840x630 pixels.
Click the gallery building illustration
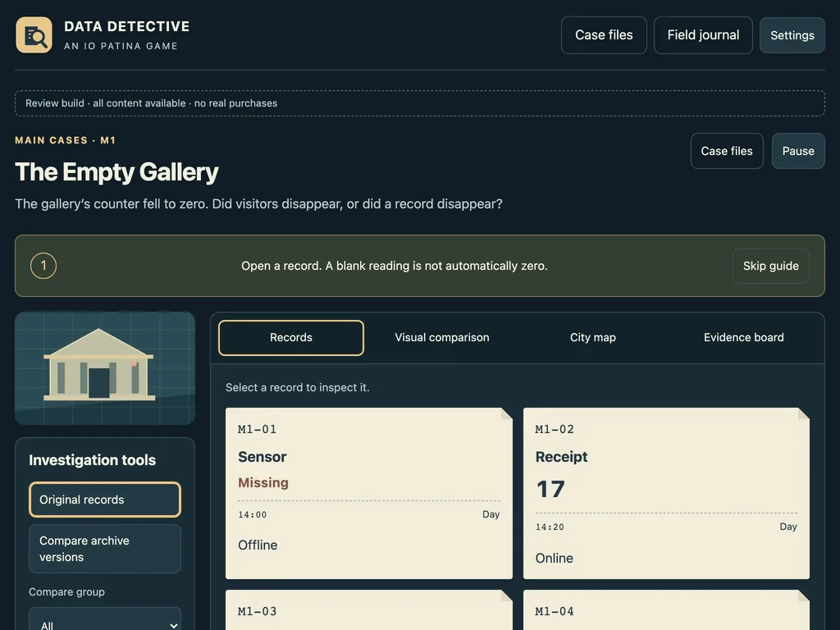(105, 368)
